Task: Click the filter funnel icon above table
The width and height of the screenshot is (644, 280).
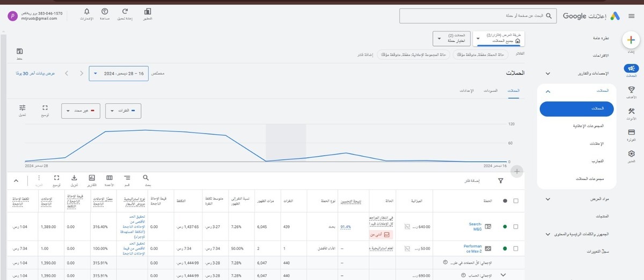Action: (x=501, y=181)
